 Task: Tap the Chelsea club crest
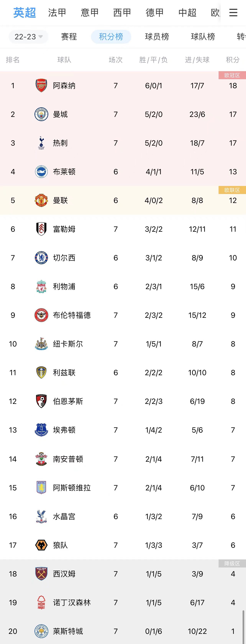pos(41,258)
